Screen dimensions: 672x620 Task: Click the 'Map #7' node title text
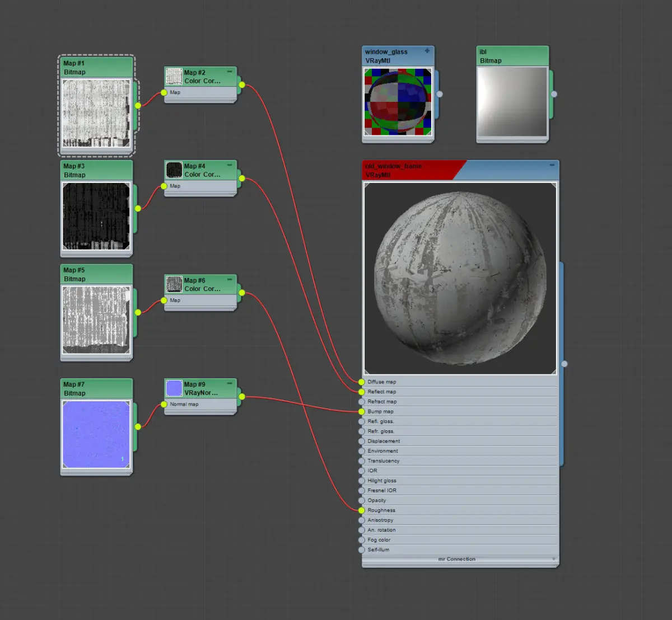(x=74, y=384)
